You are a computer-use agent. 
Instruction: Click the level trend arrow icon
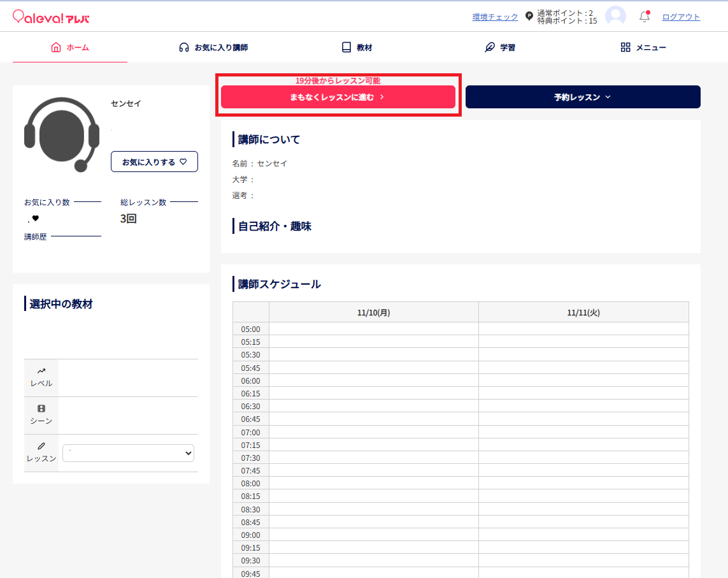(x=41, y=371)
